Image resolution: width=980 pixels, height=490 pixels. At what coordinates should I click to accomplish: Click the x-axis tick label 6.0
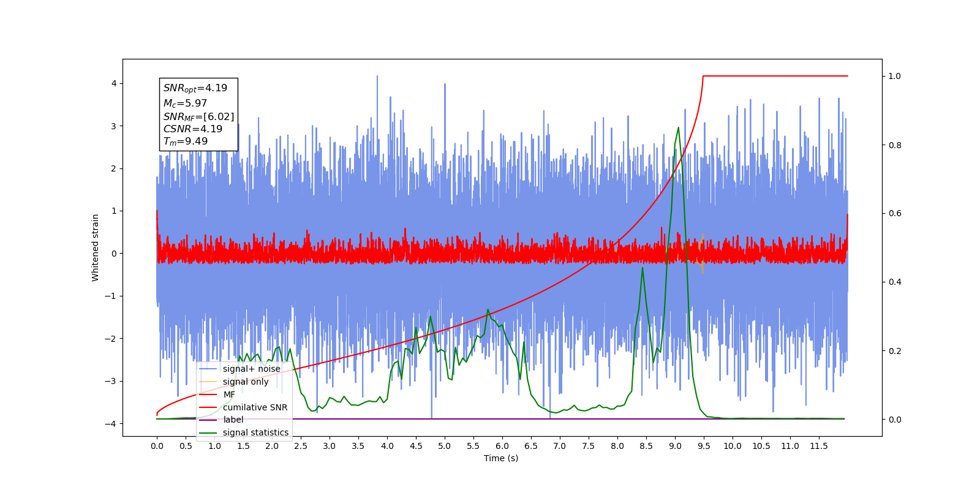pos(502,446)
